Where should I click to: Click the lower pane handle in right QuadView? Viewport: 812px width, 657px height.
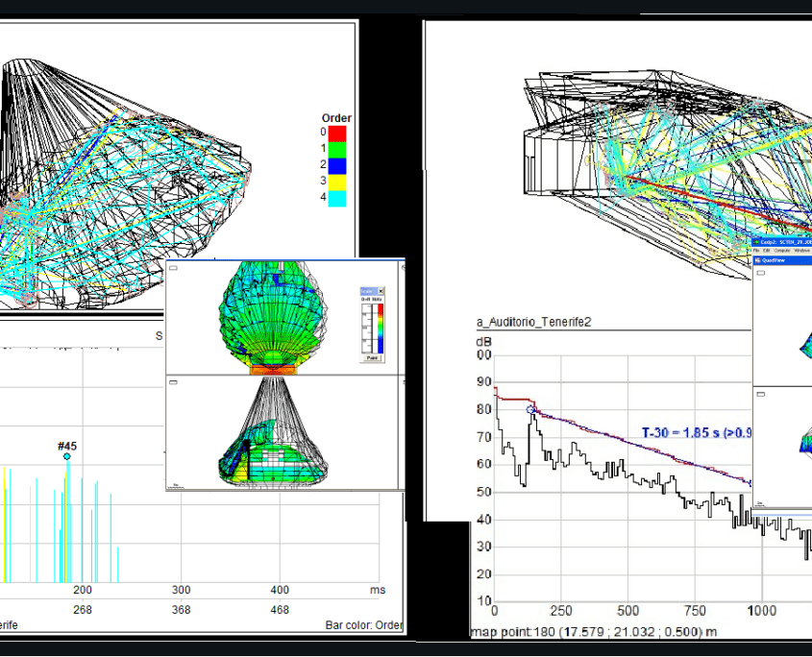(761, 394)
